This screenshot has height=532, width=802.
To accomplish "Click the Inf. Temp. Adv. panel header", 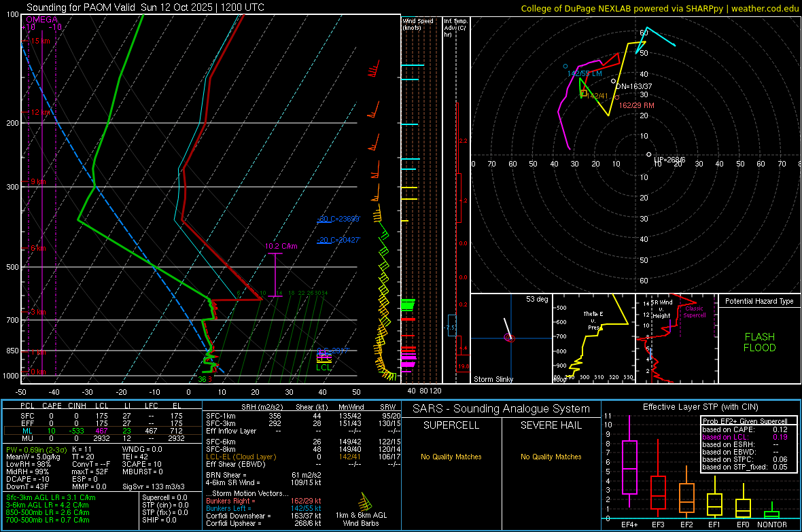I will pos(455,28).
